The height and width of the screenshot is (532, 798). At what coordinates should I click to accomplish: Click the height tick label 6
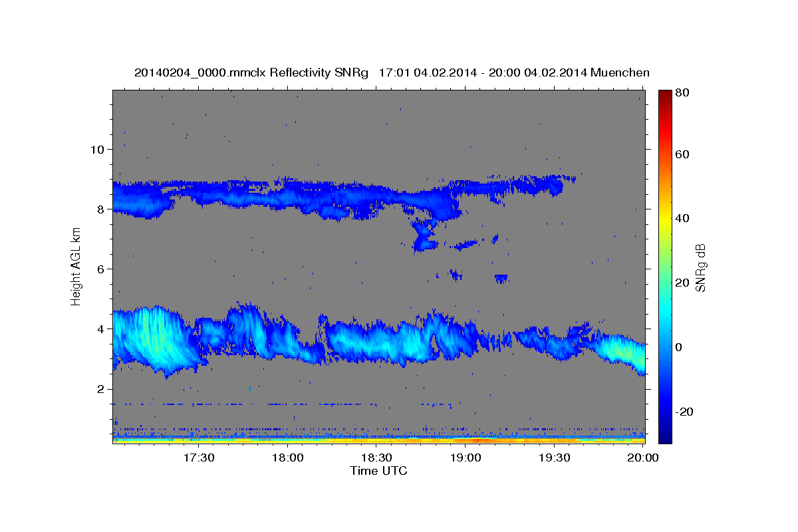100,269
